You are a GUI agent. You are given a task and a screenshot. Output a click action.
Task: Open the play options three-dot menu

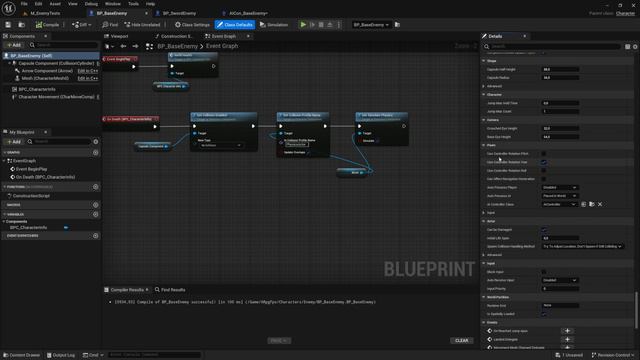pos(339,25)
